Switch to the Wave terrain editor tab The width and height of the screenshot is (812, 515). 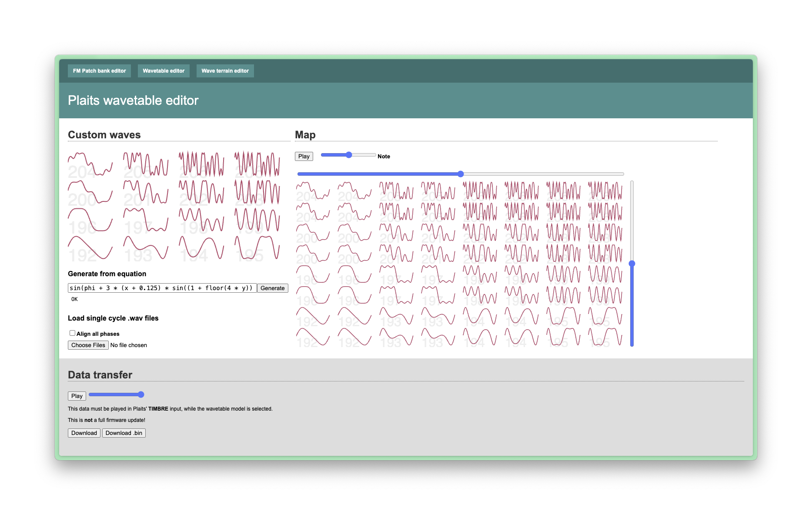(225, 71)
